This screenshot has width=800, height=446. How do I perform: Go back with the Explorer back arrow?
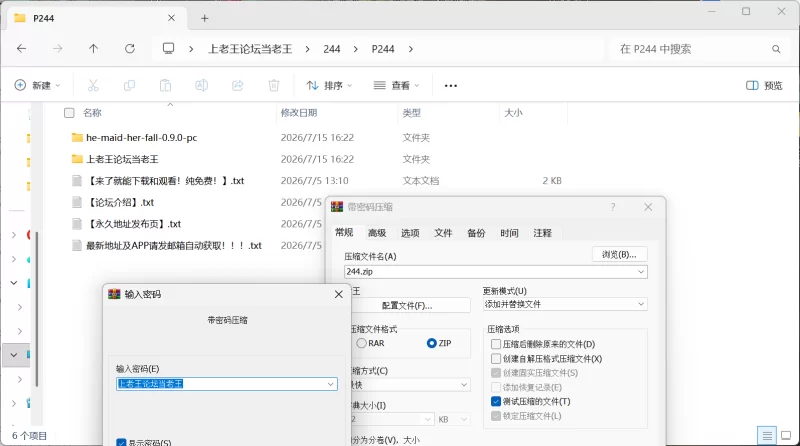[x=21, y=48]
